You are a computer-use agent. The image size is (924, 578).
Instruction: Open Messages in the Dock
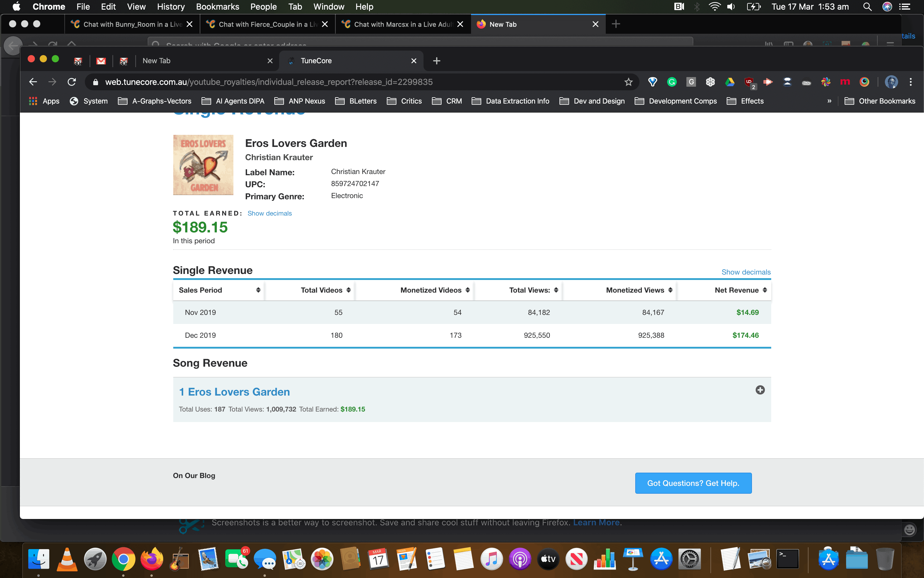tap(265, 559)
